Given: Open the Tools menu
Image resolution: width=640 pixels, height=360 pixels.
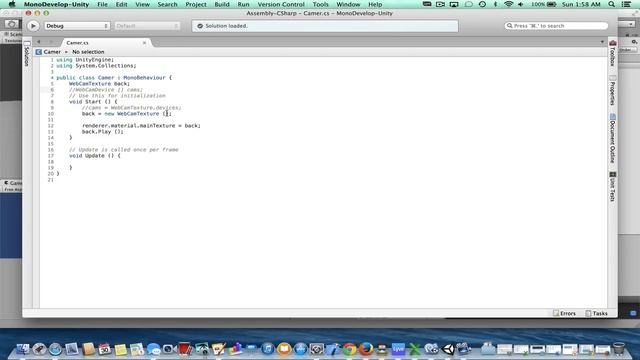Looking at the screenshot, I should (x=320, y=4).
